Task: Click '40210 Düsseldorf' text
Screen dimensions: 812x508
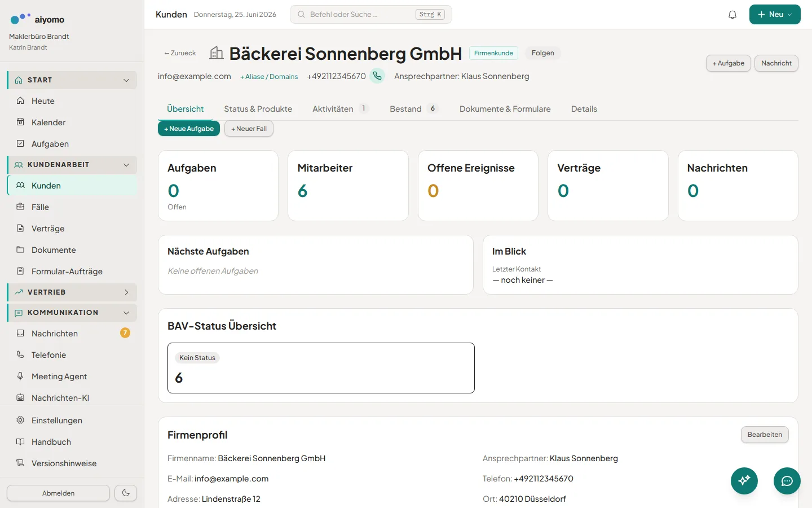Action: 532,499
